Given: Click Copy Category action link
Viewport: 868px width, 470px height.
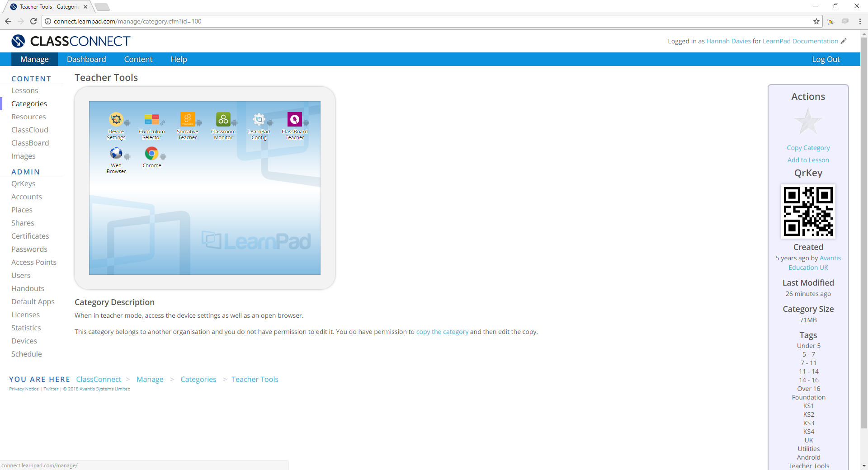Looking at the screenshot, I should (808, 148).
